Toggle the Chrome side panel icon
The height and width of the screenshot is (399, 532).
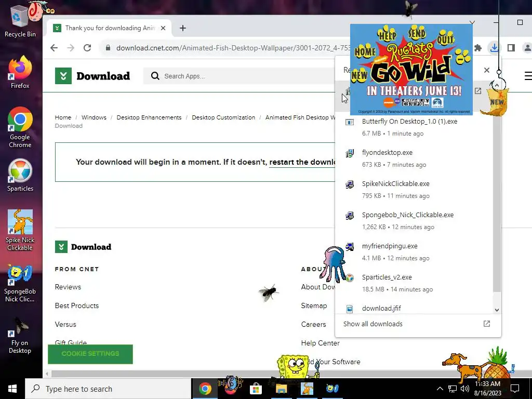point(511,48)
